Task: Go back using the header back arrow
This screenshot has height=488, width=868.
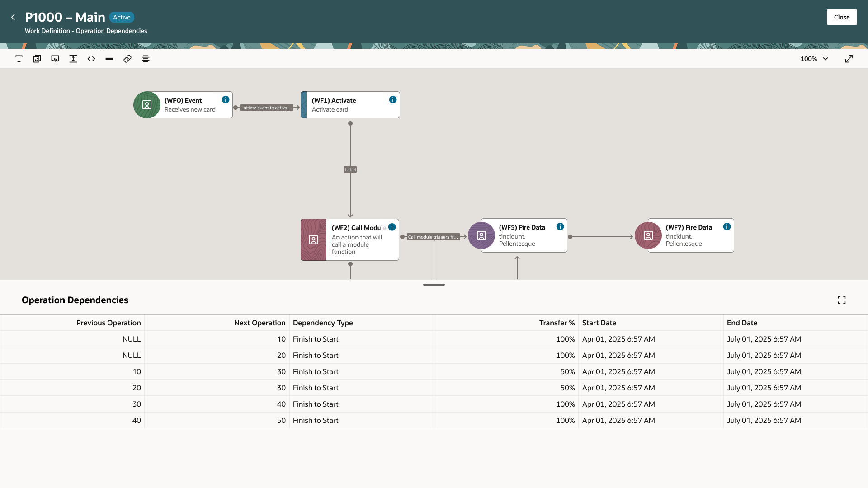Action: [13, 17]
